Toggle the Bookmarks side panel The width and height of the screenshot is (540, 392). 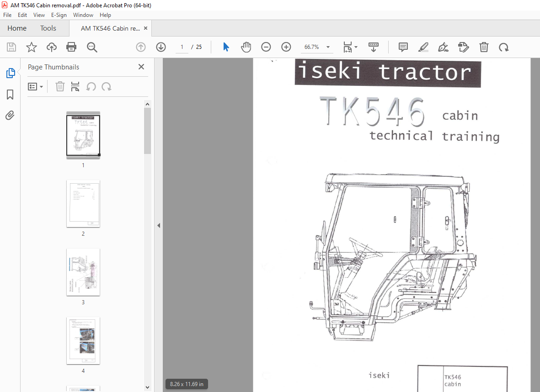coord(10,95)
